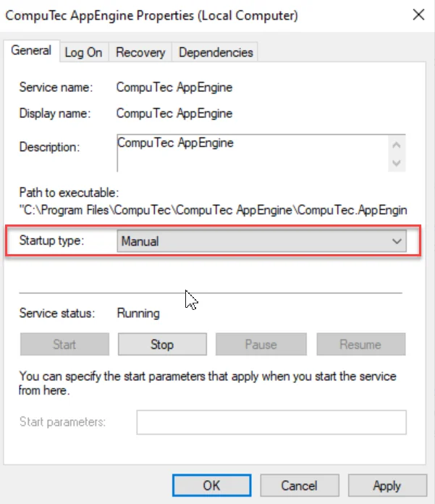Apply the service settings
435x504 pixels.
387,486
